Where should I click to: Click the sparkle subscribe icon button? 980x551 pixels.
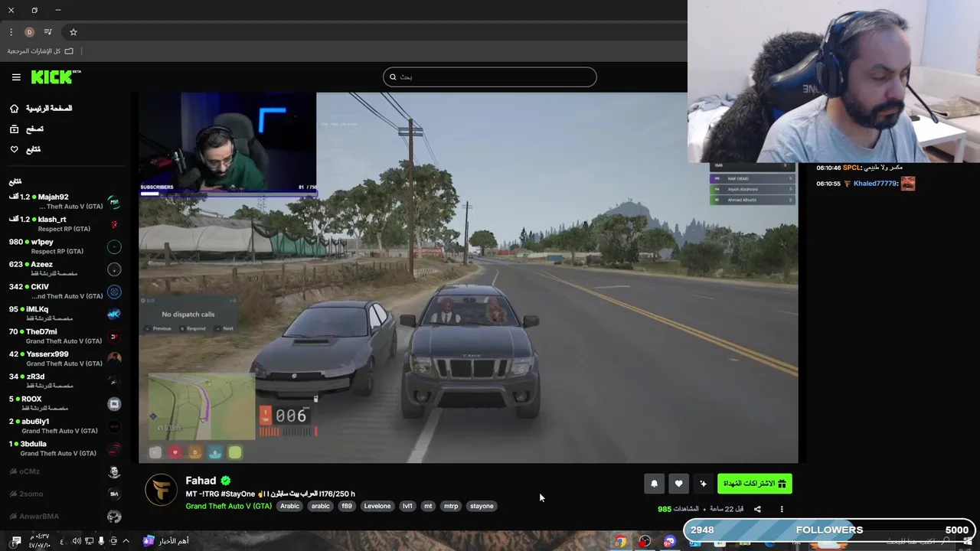pyautogui.click(x=703, y=484)
